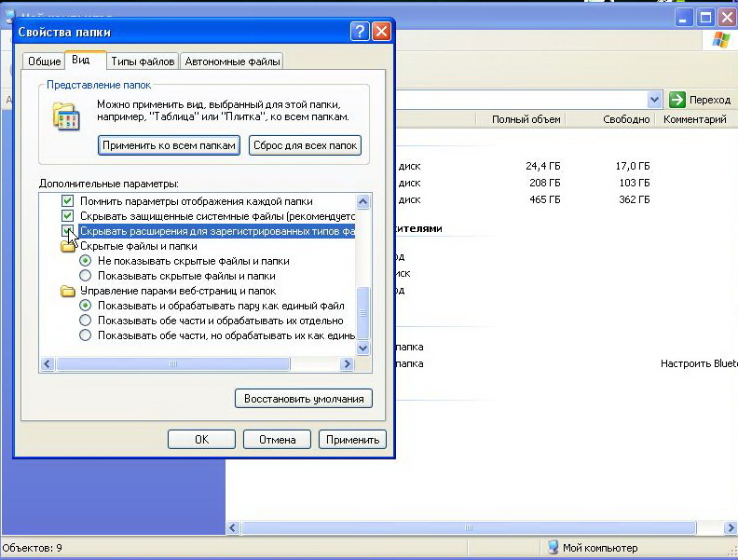738x560 pixels.
Task: Sort by Свободно column header
Action: tap(609, 119)
